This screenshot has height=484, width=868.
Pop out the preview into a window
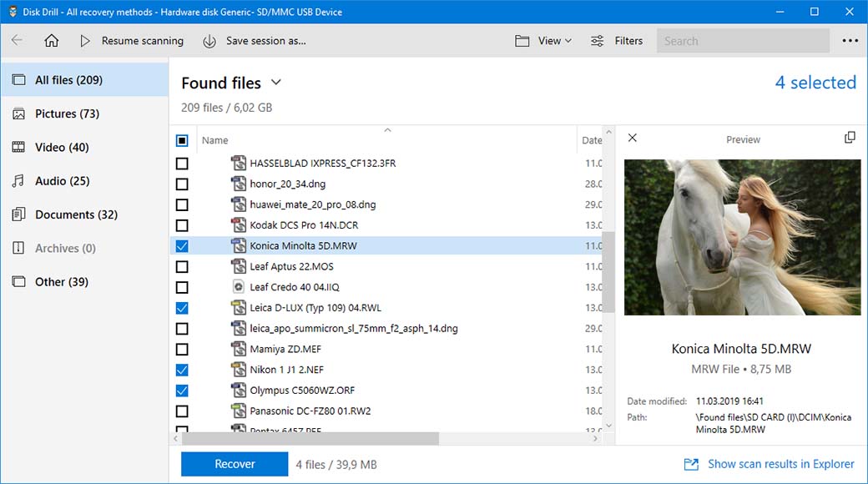[850, 138]
